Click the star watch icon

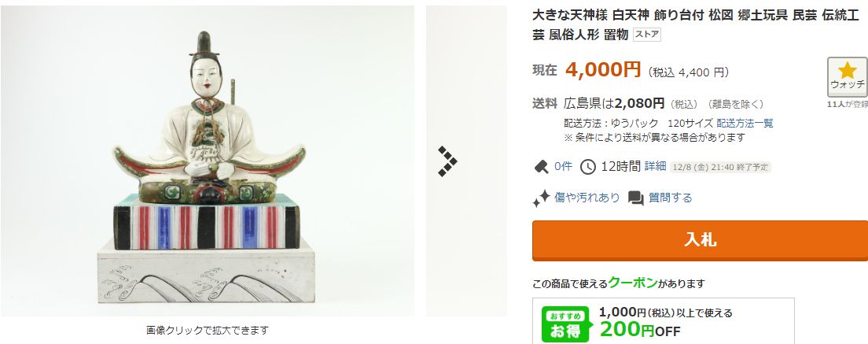[x=847, y=70]
